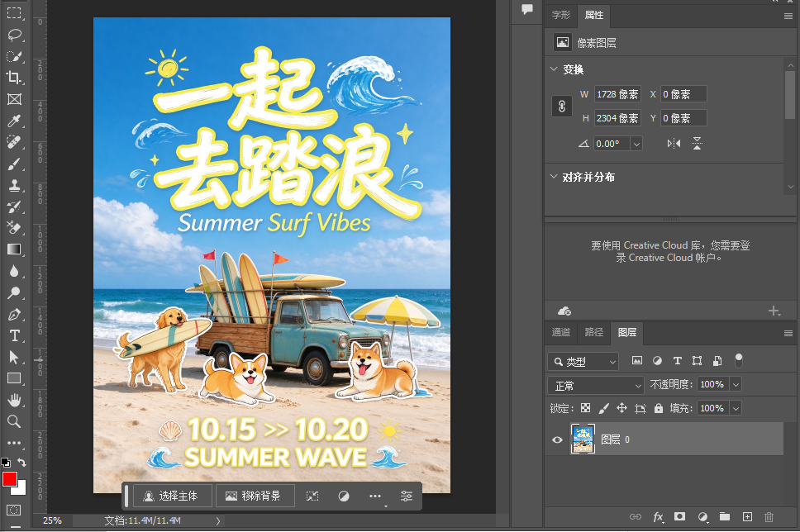Screen dimensions: 800x532
Task: Create a new layer group
Action: [725, 516]
